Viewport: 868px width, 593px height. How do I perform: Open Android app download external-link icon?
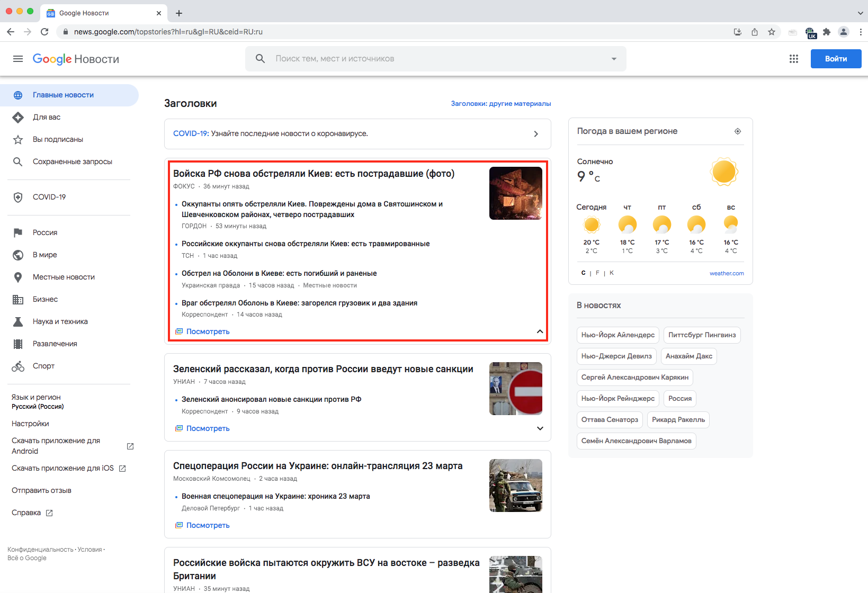click(x=130, y=446)
